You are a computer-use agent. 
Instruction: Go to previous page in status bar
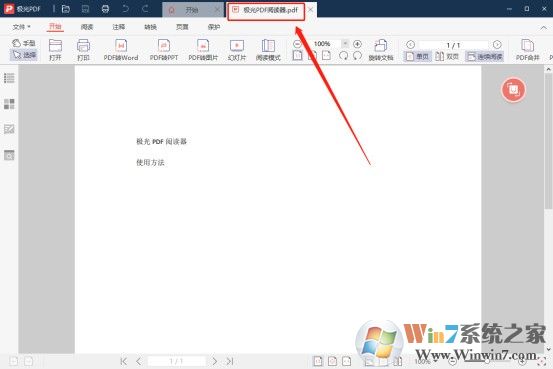point(139,361)
